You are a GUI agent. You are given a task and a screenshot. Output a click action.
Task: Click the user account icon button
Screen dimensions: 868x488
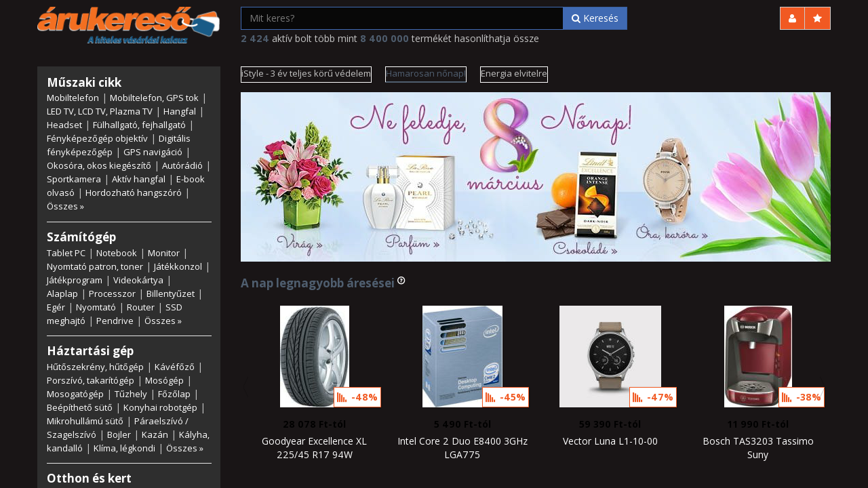(x=792, y=18)
